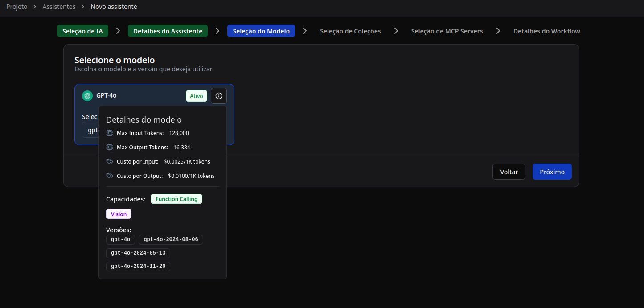Click the Custo por Output tag icon
Viewport: 644px width, 308px height.
point(110,176)
